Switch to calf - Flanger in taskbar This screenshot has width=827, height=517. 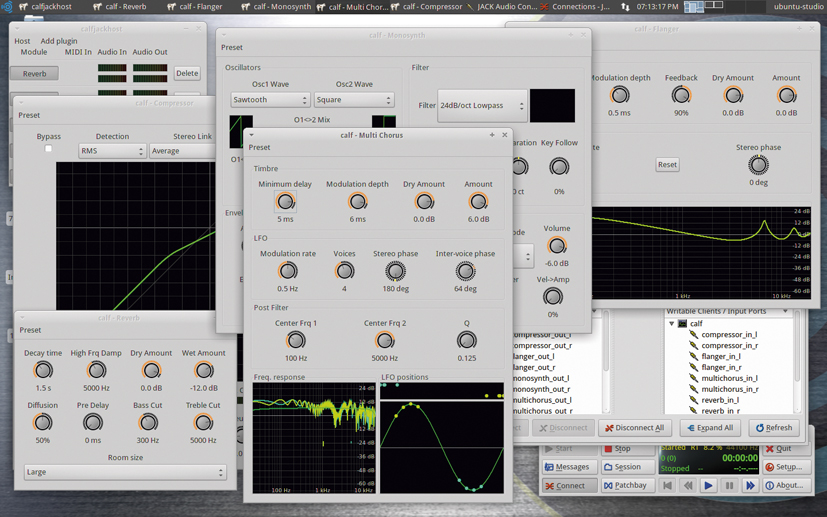[x=195, y=7]
